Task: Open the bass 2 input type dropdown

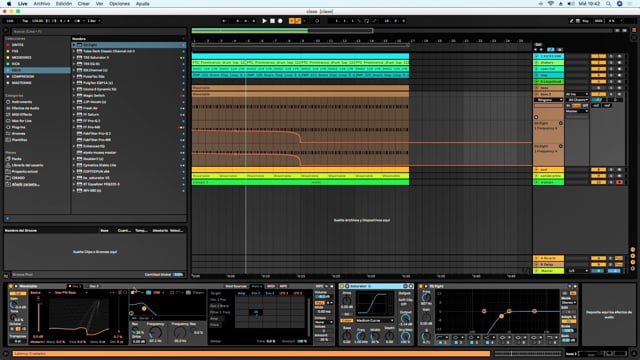Action: (x=577, y=94)
